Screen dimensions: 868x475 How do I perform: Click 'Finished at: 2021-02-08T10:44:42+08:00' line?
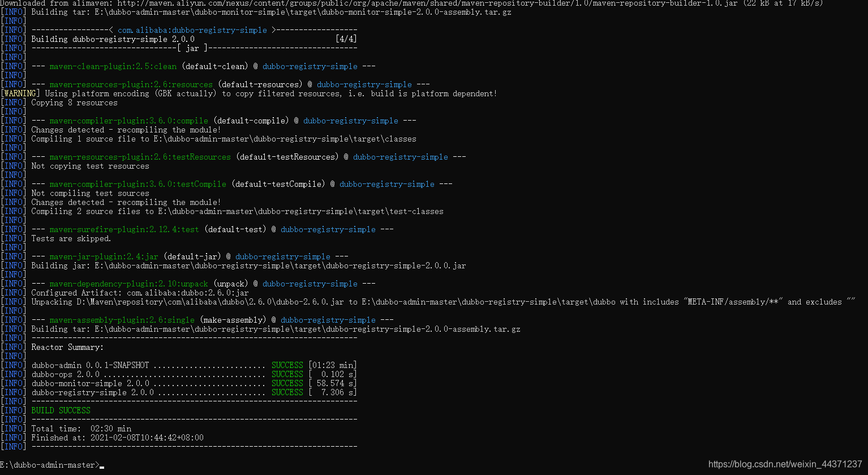click(117, 438)
